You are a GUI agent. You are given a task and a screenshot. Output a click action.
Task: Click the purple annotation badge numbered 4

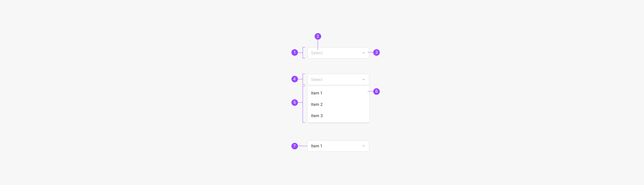[295, 79]
